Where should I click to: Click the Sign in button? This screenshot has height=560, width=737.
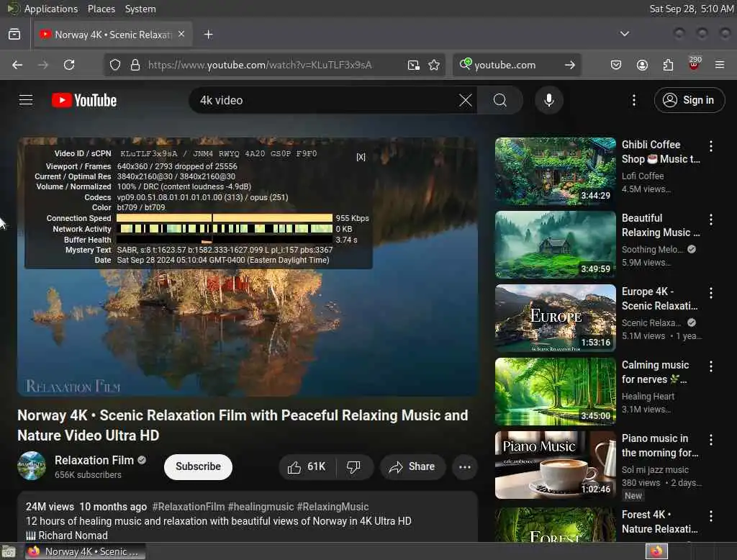coord(689,100)
